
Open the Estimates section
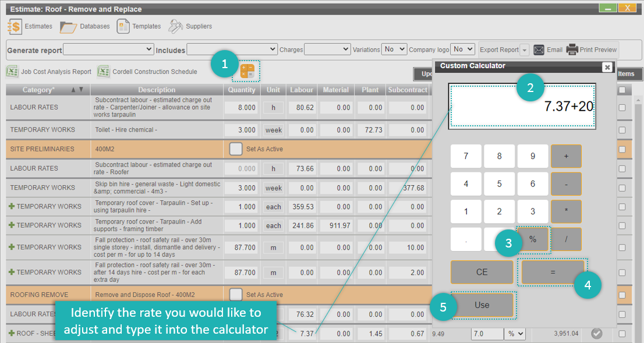30,26
